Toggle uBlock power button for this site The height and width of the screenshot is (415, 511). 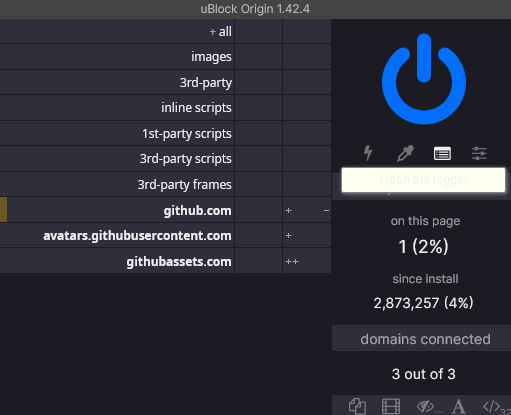(424, 79)
